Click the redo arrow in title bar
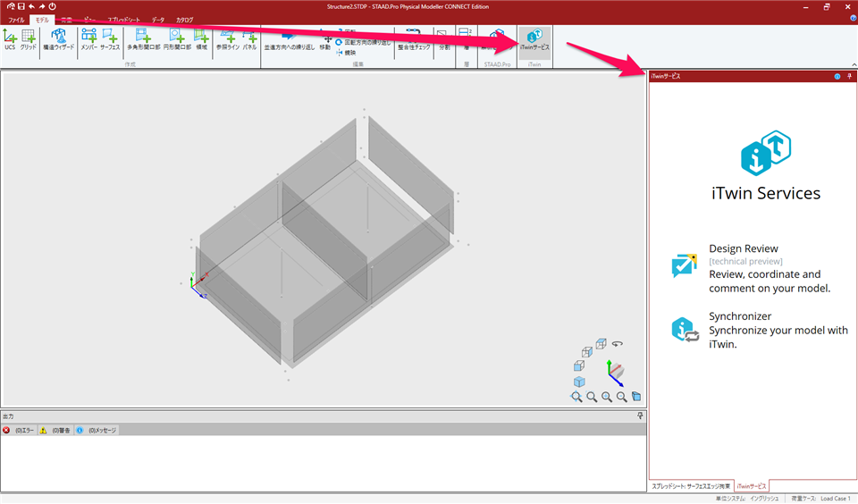The height and width of the screenshot is (504, 858). pyautogui.click(x=42, y=6)
